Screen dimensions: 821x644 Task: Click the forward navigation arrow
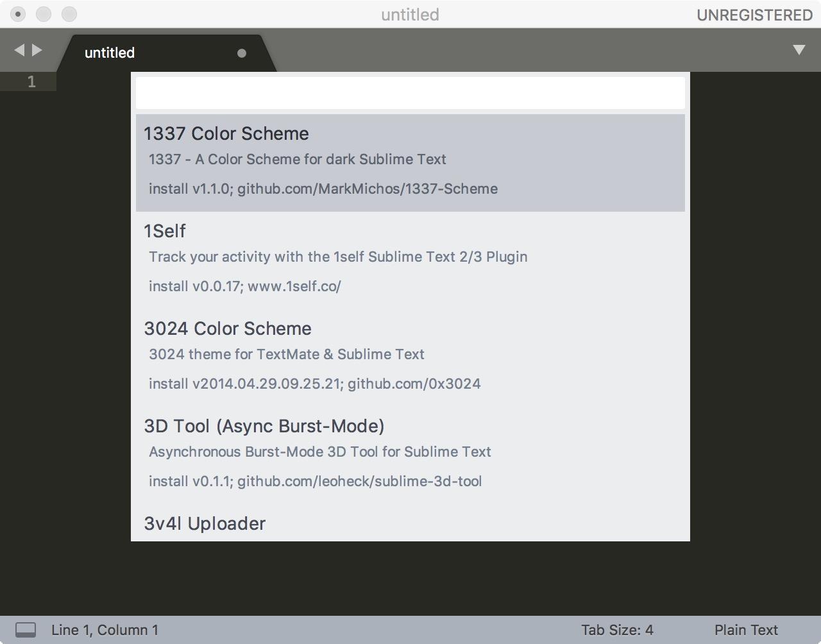[37, 49]
